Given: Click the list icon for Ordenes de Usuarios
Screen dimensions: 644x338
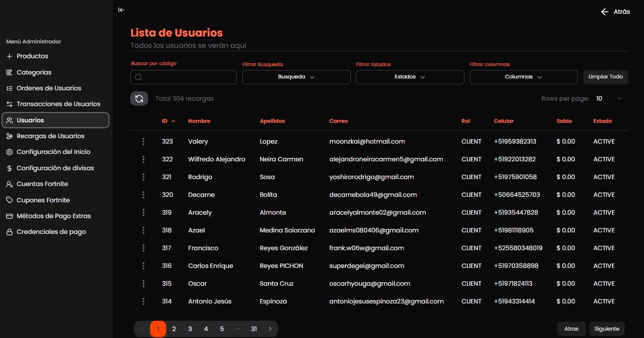Looking at the screenshot, I should coord(9,88).
